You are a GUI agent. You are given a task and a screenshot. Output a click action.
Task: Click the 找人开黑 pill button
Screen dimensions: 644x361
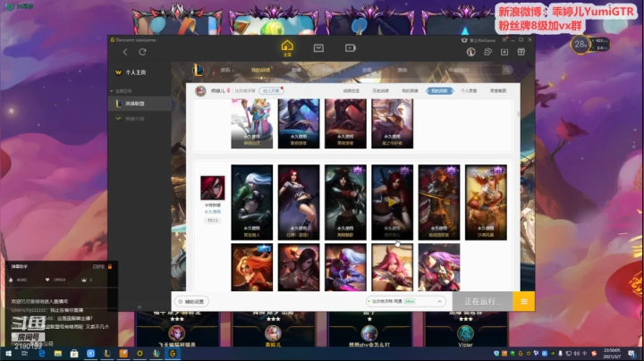pyautogui.click(x=271, y=90)
